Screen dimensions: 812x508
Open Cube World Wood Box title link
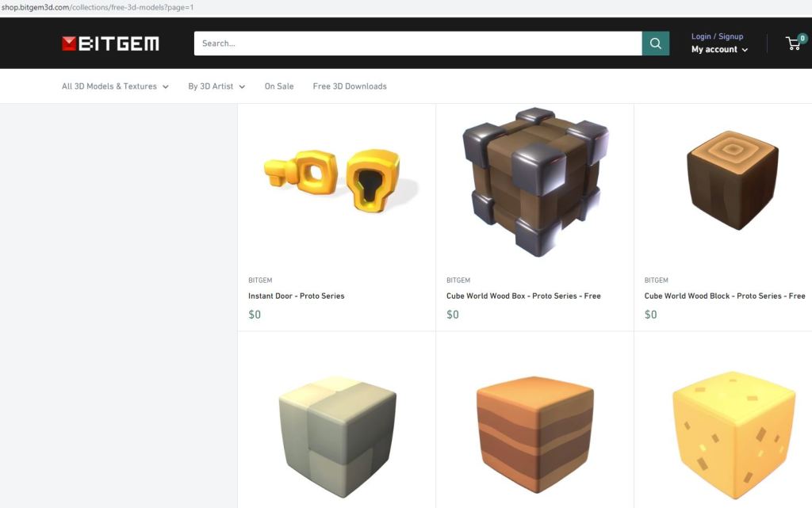(x=523, y=296)
